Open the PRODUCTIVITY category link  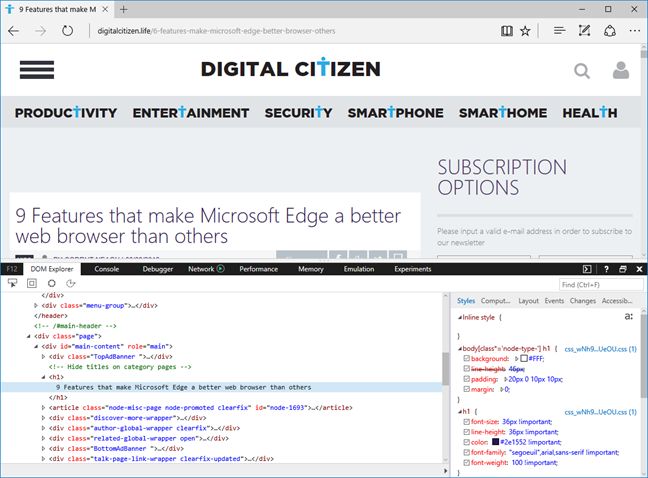[66, 113]
